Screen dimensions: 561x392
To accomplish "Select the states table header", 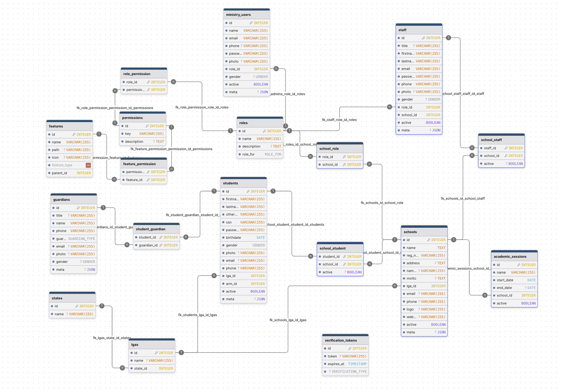I will pyautogui.click(x=72, y=298).
